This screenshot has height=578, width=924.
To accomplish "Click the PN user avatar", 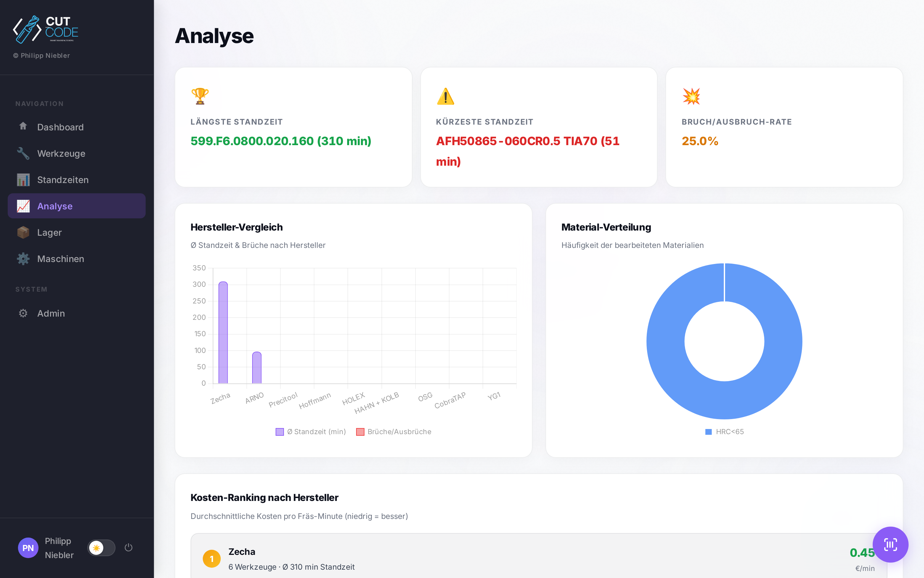I will (28, 548).
